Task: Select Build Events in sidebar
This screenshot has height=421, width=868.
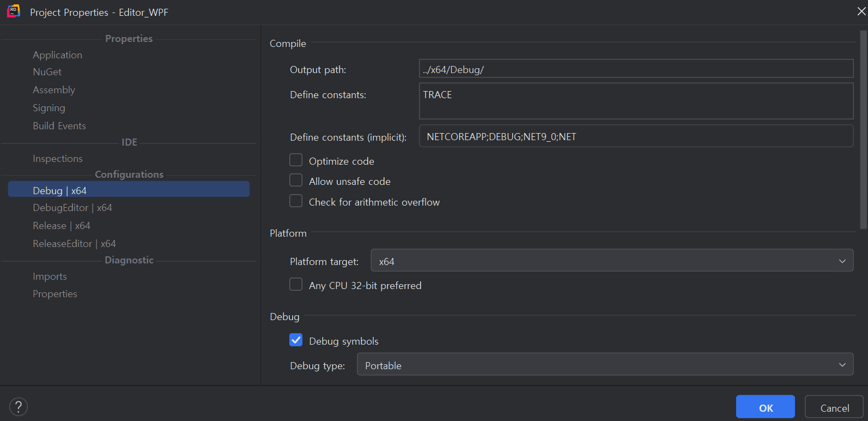Action: point(59,126)
